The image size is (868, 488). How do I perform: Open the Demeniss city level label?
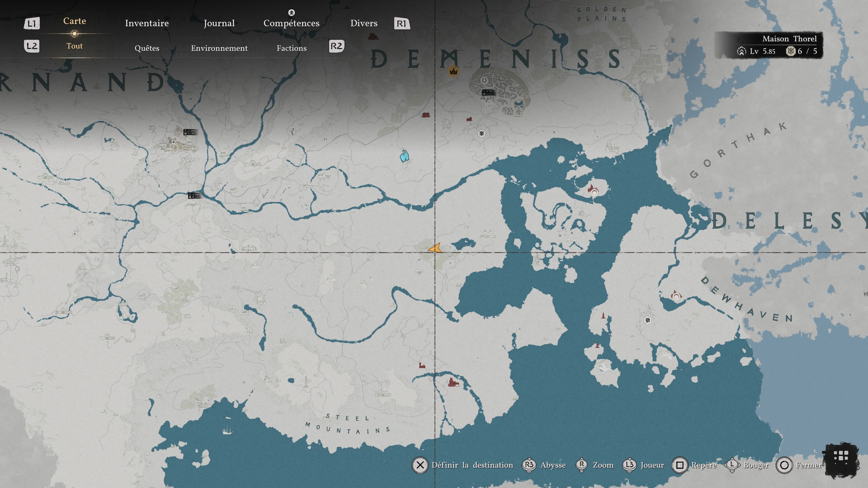point(488,92)
